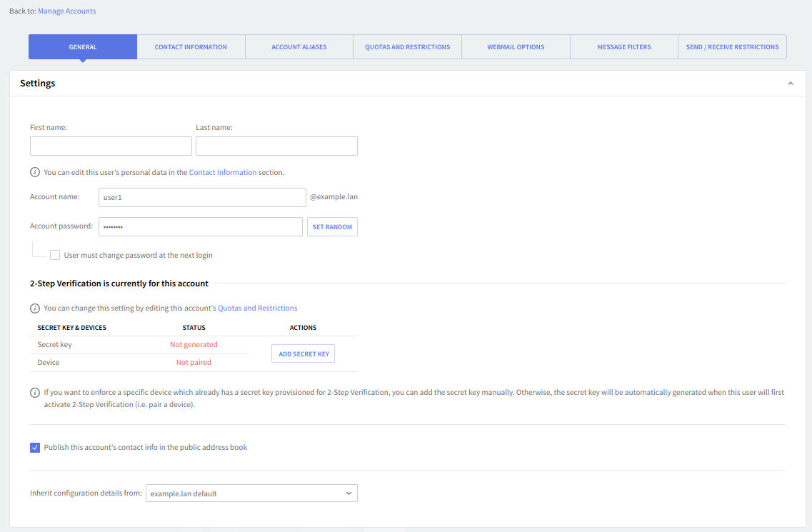The height and width of the screenshot is (532, 812).
Task: Uncheck publish contact info in public address book
Action: [35, 448]
